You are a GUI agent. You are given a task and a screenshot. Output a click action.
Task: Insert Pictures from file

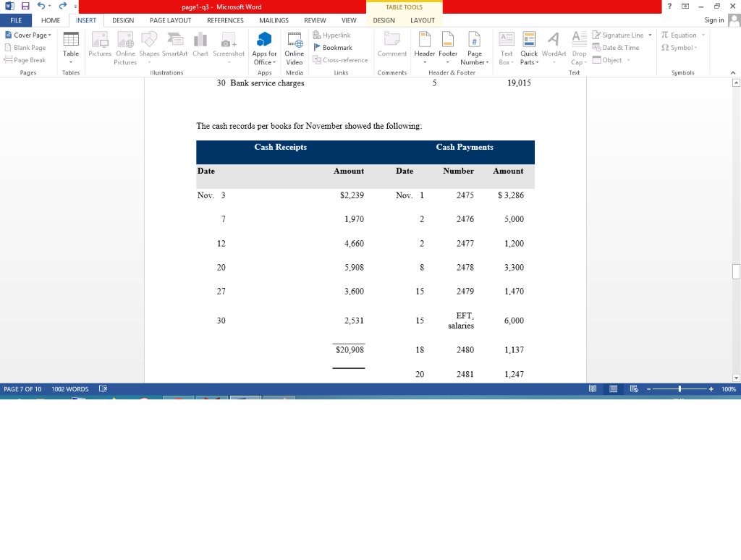tap(100, 45)
